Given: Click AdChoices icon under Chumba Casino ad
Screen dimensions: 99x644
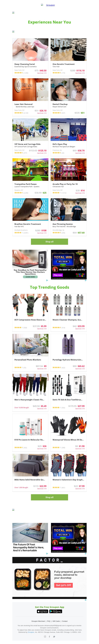Looking at the screenshot, I should click(86, 280).
